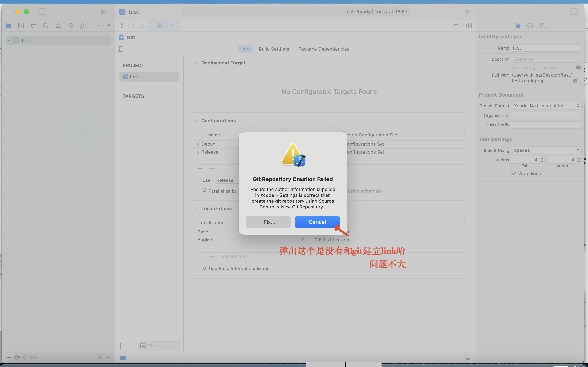Click the Navigate back arrow icon
Viewport: 588px width, 367px height.
pyautogui.click(x=134, y=25)
